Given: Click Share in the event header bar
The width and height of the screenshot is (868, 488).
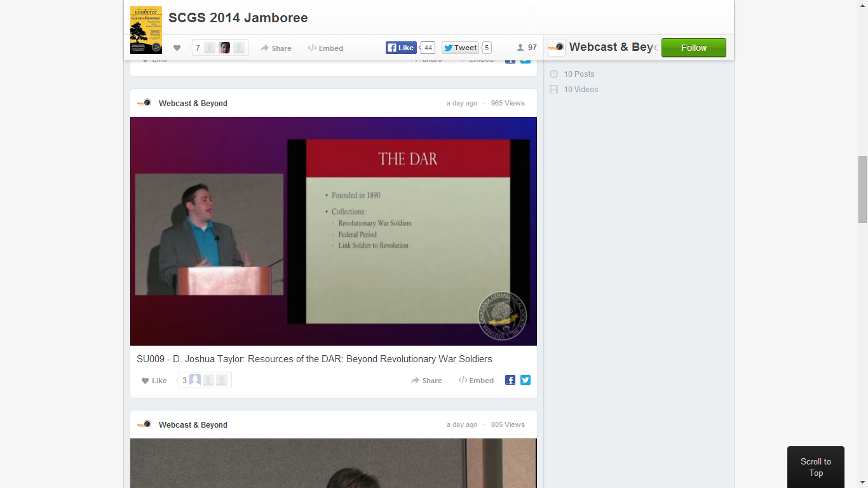Looking at the screenshot, I should point(276,48).
